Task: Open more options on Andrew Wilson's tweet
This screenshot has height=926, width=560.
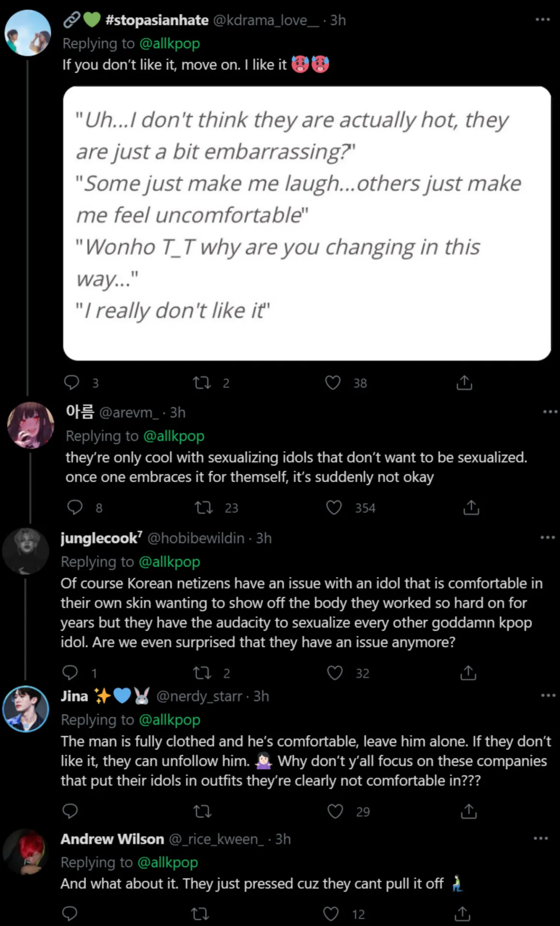Action: [541, 838]
